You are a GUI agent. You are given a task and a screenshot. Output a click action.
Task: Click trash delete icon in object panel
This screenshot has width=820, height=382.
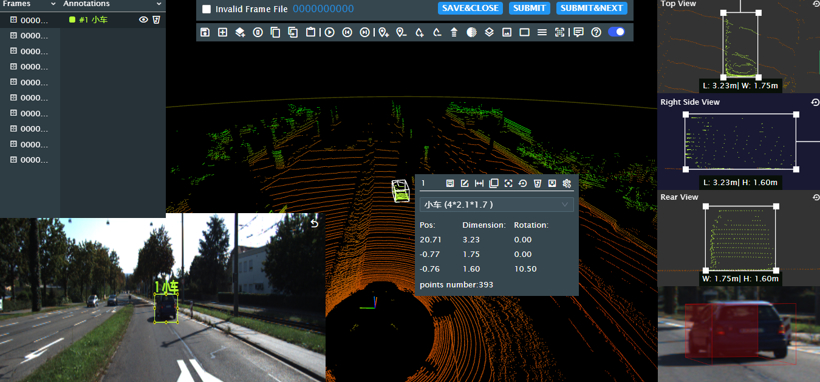tap(537, 183)
